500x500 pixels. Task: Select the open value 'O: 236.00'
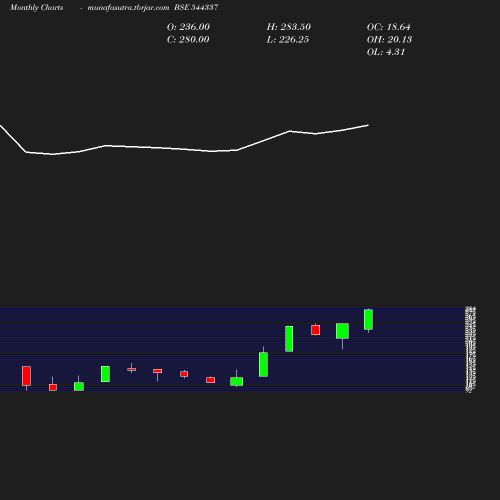188,27
